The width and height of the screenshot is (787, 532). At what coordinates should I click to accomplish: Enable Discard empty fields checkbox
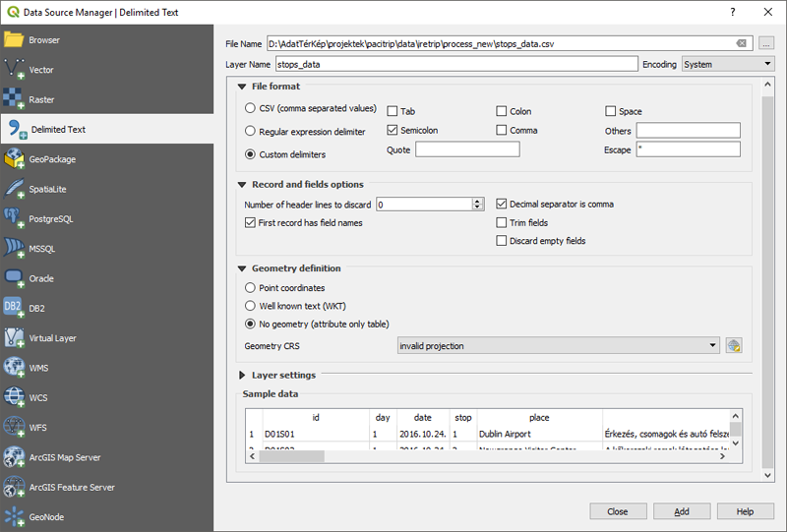coord(501,240)
